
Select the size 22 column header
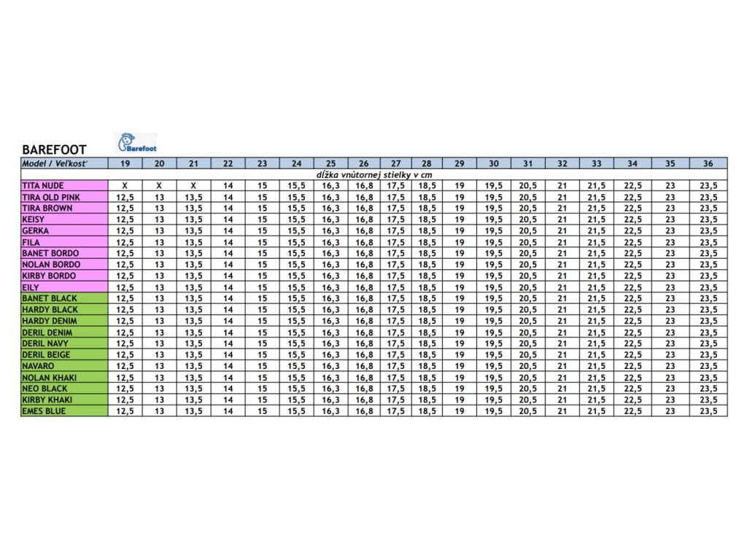(228, 163)
